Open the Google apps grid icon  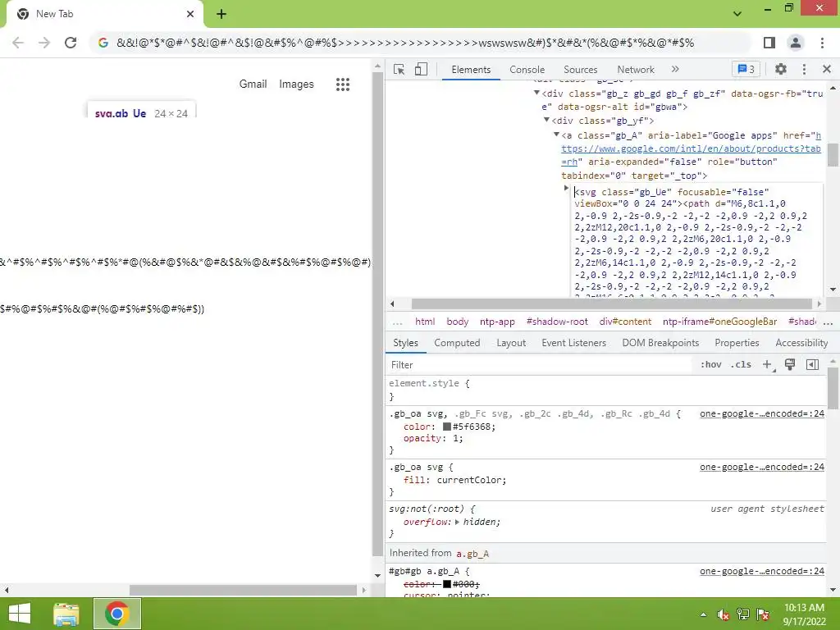[343, 84]
